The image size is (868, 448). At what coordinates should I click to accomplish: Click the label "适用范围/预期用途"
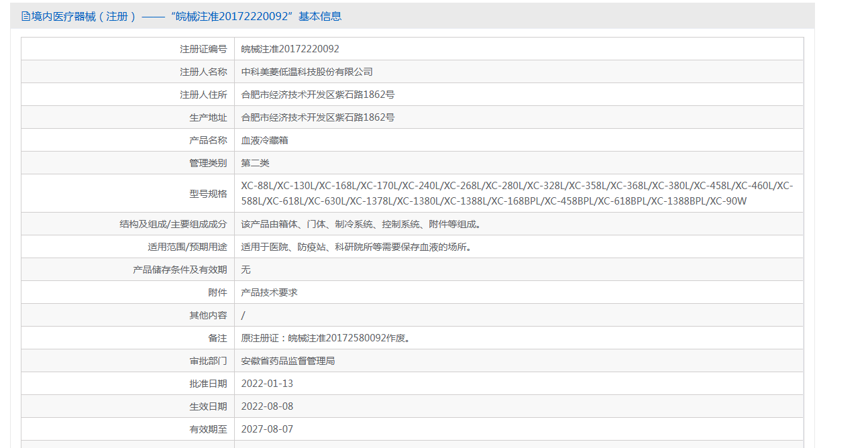pos(187,247)
